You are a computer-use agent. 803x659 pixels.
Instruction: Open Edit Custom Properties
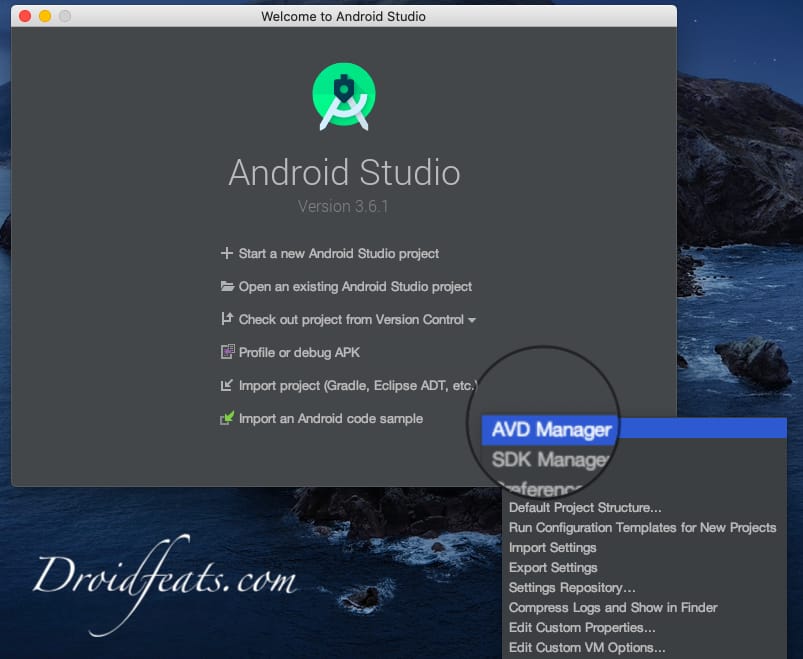point(586,627)
